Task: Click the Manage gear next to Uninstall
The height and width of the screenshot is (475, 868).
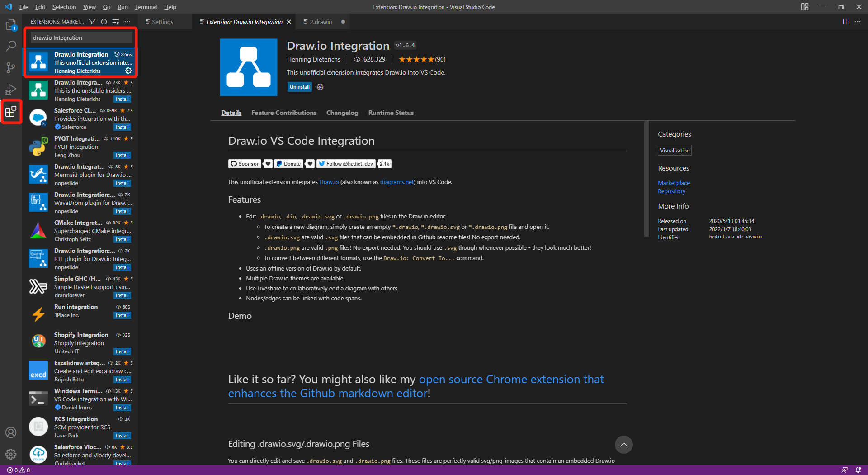Action: (320, 87)
